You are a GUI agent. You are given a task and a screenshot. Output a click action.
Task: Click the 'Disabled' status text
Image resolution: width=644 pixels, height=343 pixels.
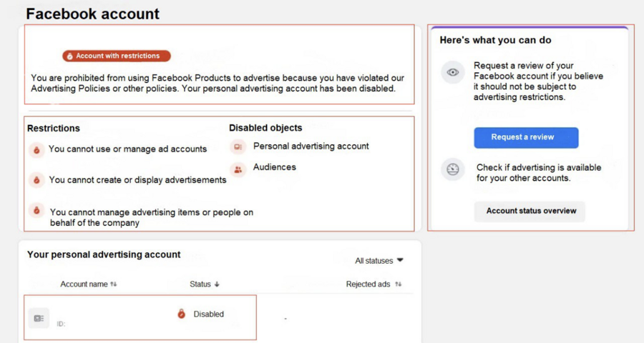click(209, 314)
